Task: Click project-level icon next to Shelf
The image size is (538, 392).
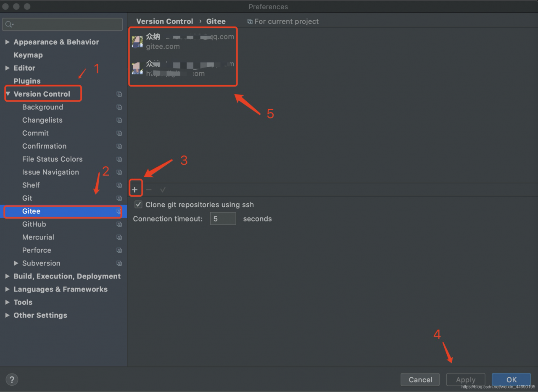Action: (119, 185)
